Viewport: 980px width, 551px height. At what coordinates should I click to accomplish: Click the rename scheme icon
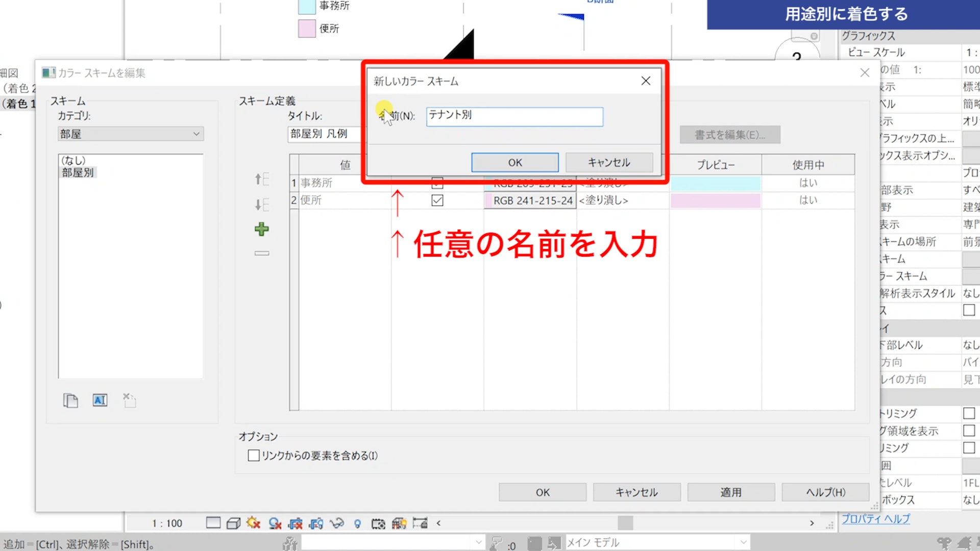coord(100,400)
